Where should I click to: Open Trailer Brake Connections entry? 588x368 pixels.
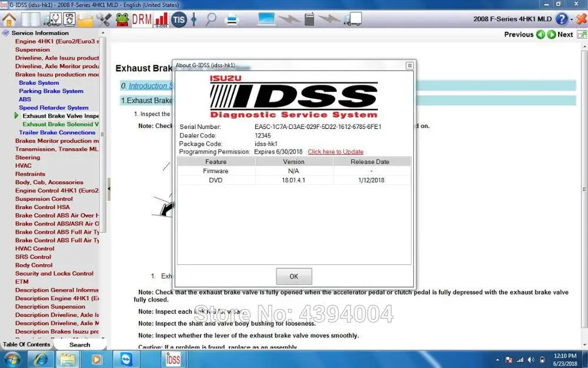[x=57, y=132]
